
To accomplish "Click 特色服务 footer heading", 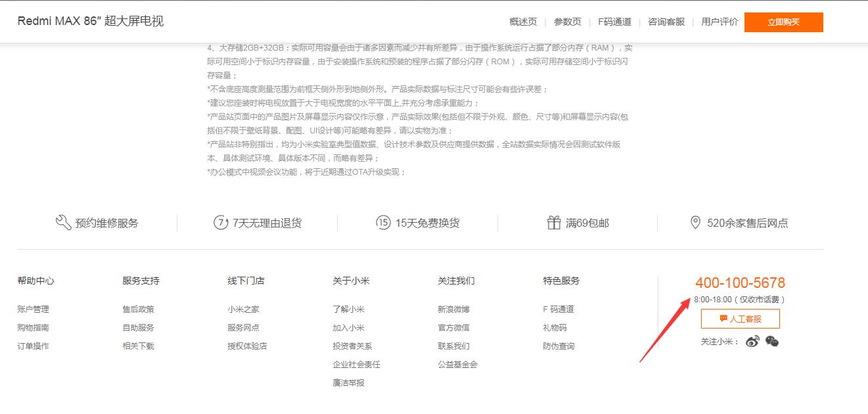I will pos(562,281).
